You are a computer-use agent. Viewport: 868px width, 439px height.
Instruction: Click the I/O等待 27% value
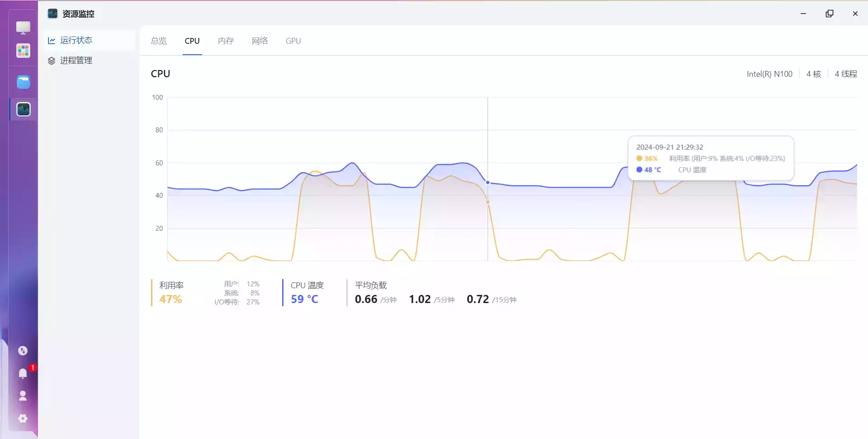coord(253,302)
